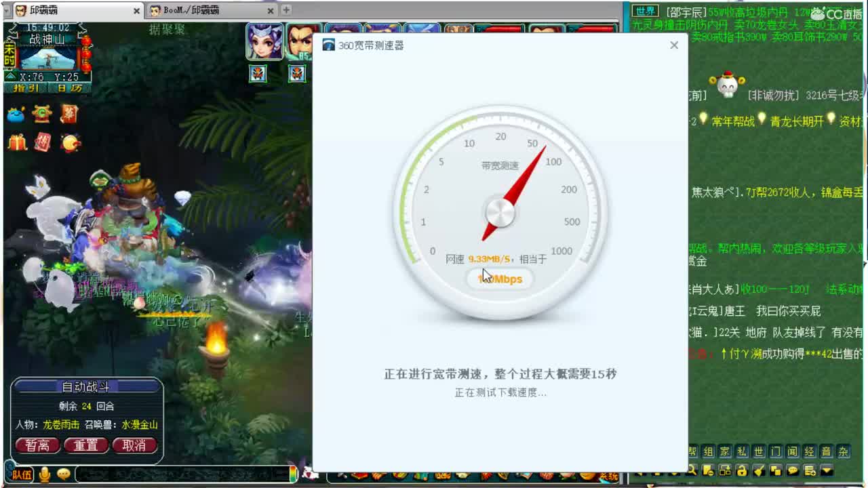The height and width of the screenshot is (488, 868).
Task: Click the opera mask buff under female portrait
Action: click(x=258, y=73)
